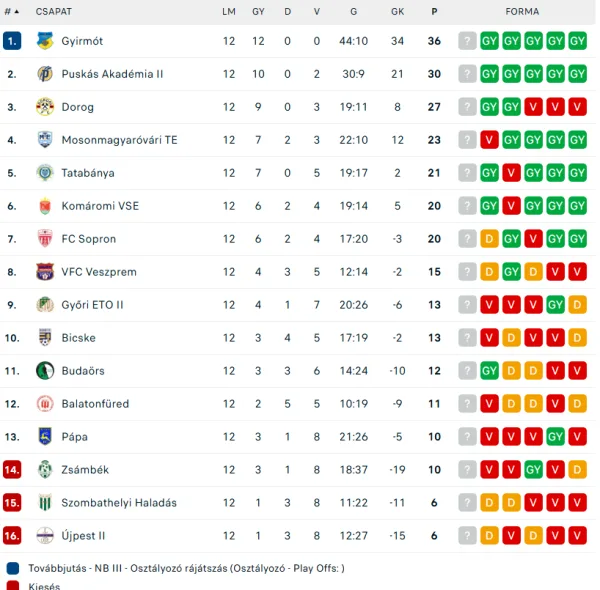Image resolution: width=600 pixels, height=590 pixels.
Task: Sort standings by the GK goal difference header
Action: (x=397, y=11)
